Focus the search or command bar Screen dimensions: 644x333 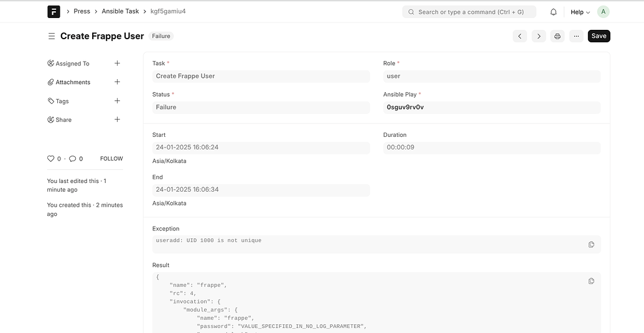469,12
